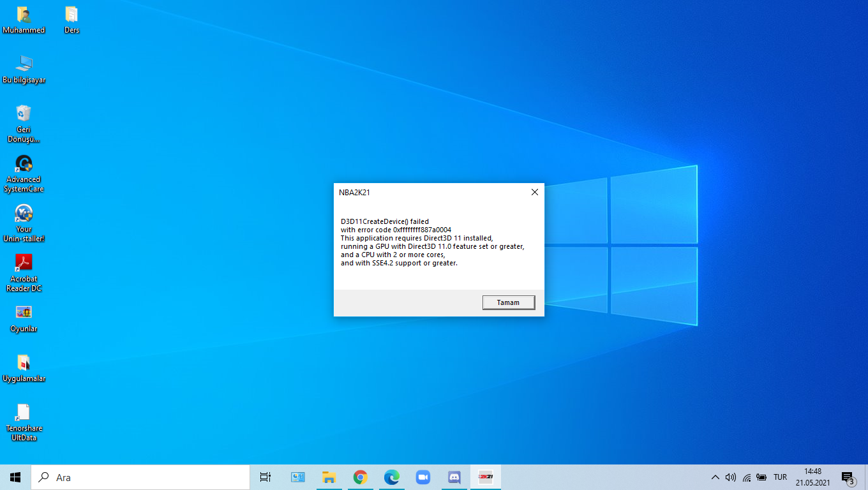
Task: Open the volume control in system tray
Action: coord(731,477)
